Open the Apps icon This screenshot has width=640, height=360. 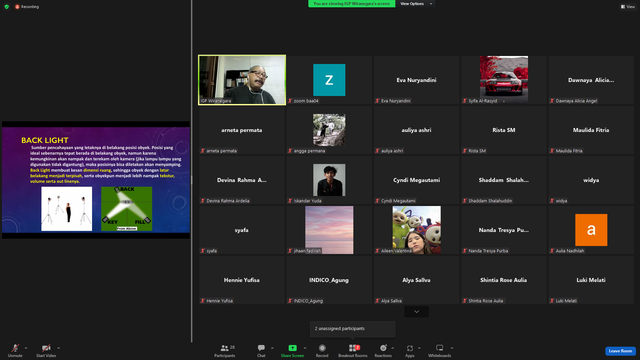(x=410, y=348)
